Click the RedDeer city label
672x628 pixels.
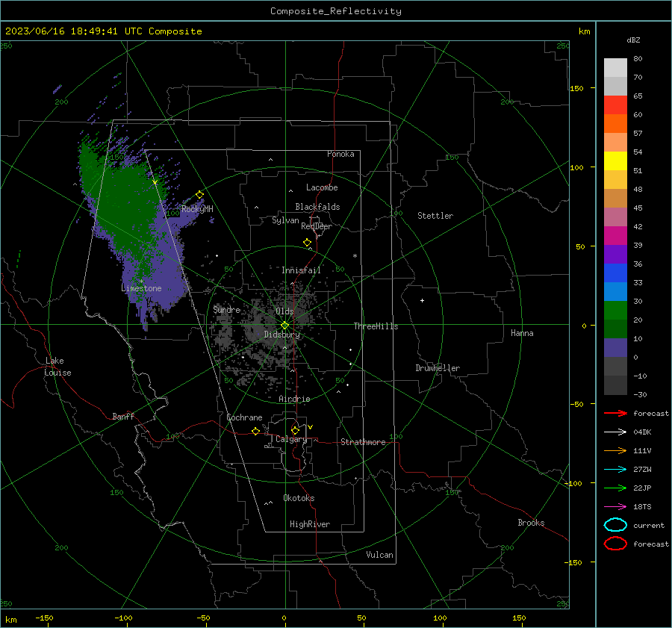[317, 226]
